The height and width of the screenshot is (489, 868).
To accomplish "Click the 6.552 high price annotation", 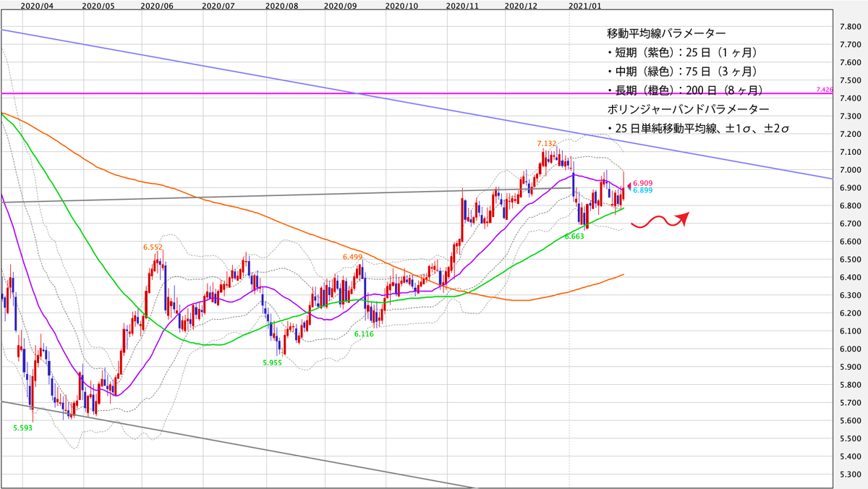I will pos(154,247).
